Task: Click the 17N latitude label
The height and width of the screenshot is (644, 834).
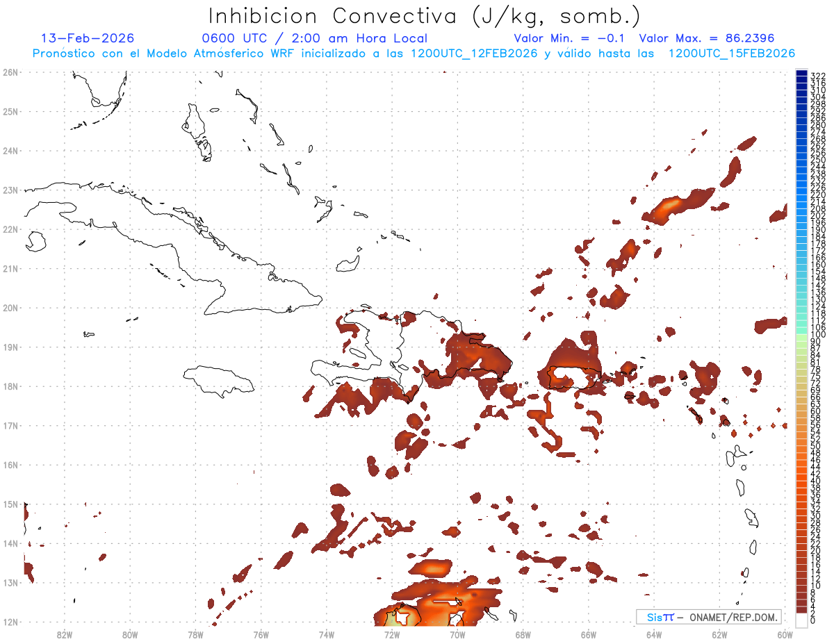Action: point(10,425)
